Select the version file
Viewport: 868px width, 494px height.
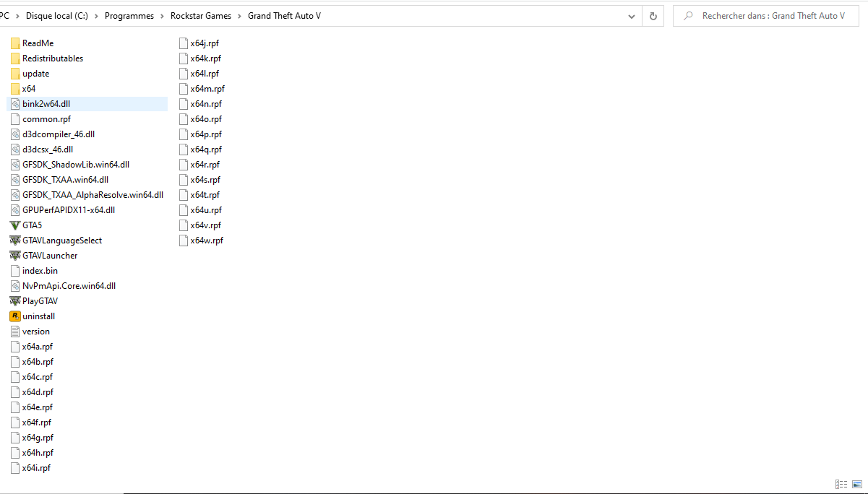pyautogui.click(x=36, y=331)
